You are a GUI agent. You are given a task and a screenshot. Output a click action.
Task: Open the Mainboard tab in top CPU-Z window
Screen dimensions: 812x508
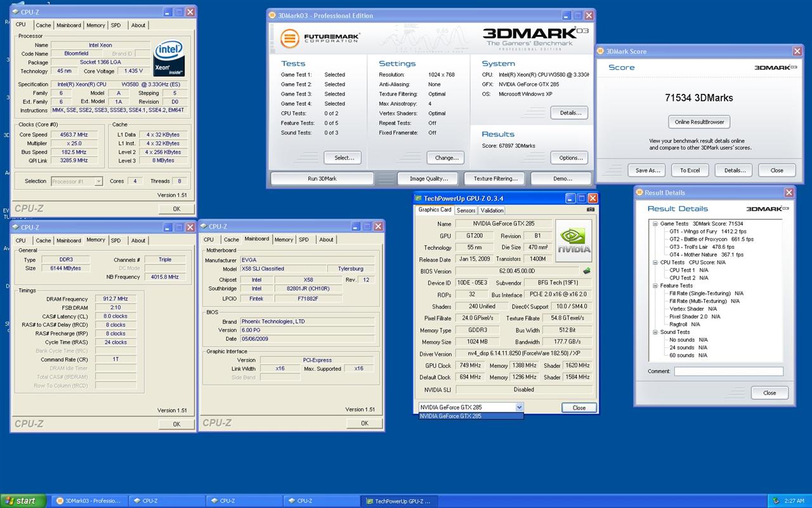click(69, 25)
